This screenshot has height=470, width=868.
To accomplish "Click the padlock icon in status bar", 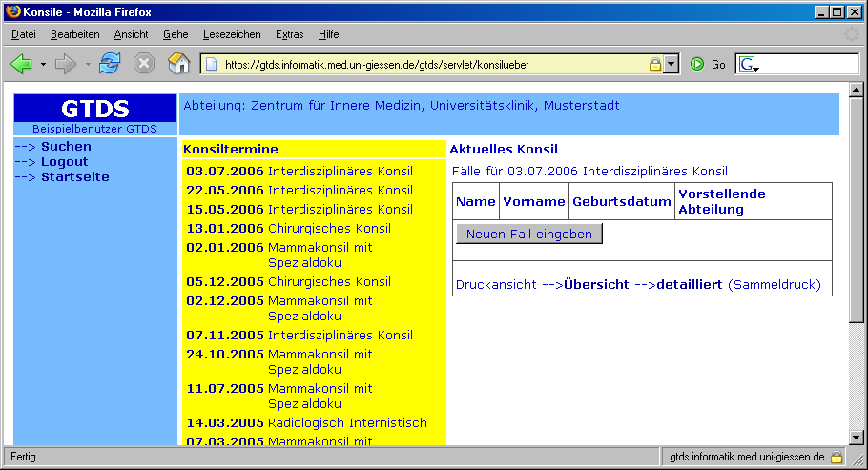I will [x=837, y=458].
